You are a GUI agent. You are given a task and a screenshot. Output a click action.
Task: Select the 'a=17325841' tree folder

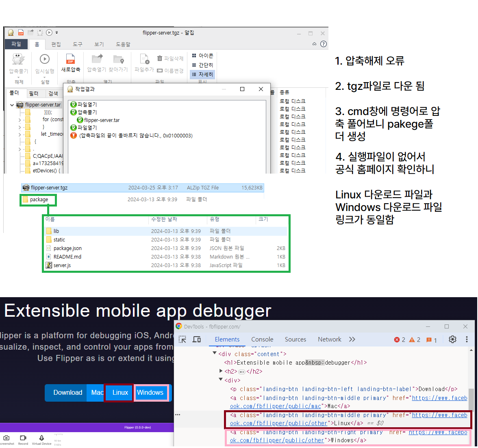coord(44,163)
